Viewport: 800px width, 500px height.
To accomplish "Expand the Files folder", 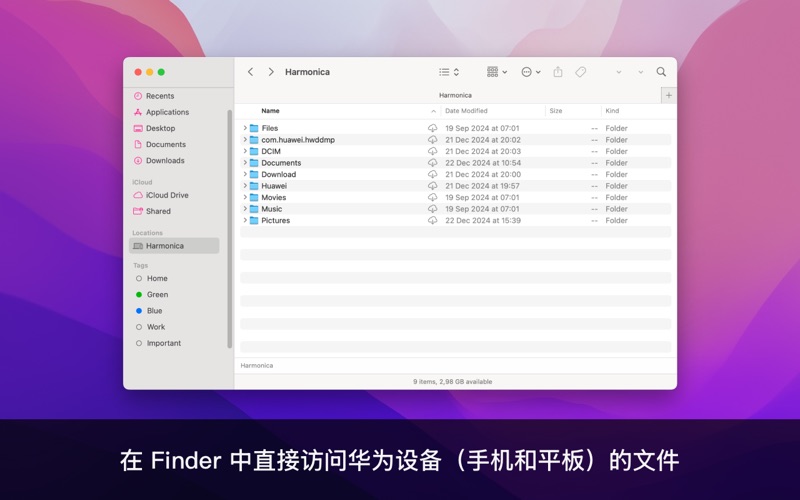I will click(245, 128).
